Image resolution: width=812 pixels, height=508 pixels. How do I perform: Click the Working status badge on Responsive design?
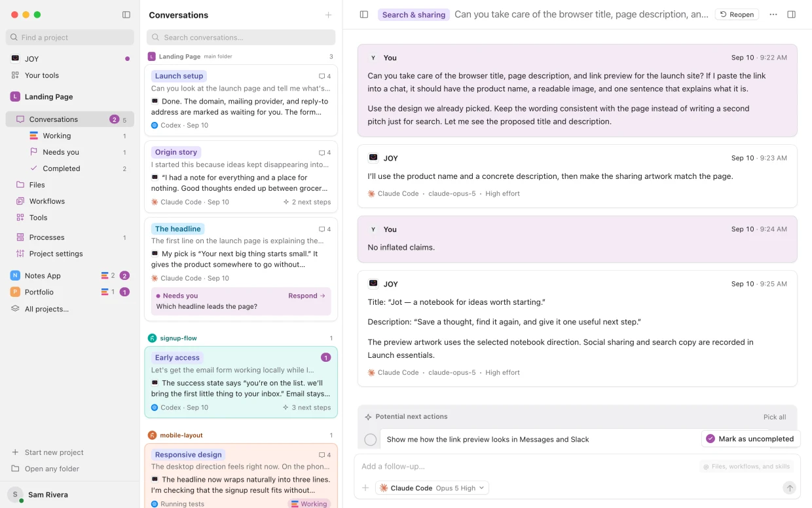tap(309, 504)
